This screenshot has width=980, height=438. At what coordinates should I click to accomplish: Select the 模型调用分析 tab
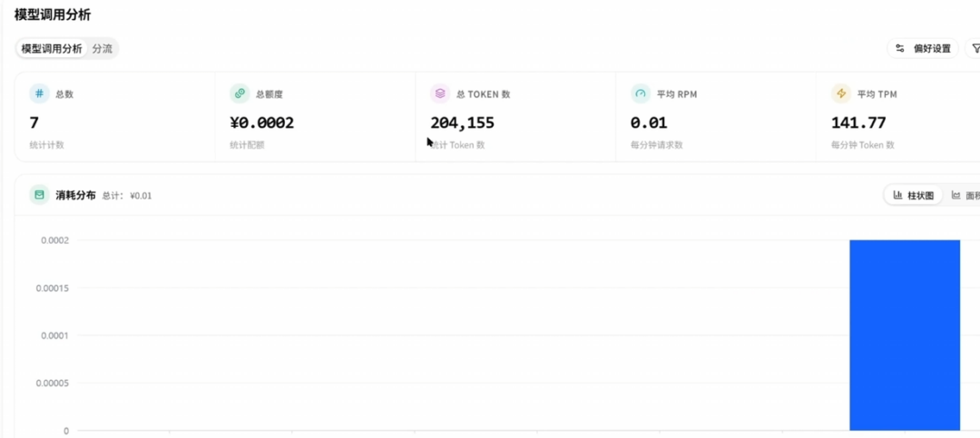pos(52,49)
